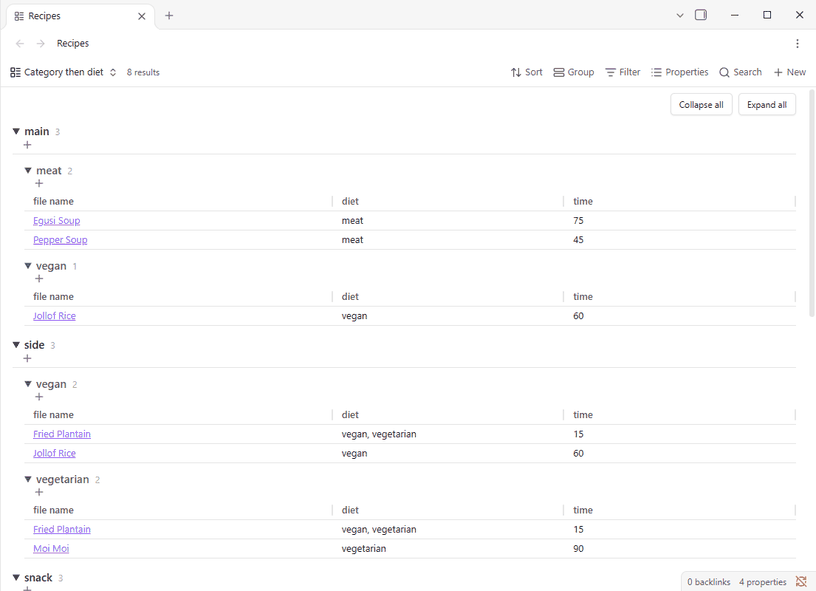This screenshot has width=816, height=591.
Task: Navigate back with the left arrow
Action: (20, 43)
